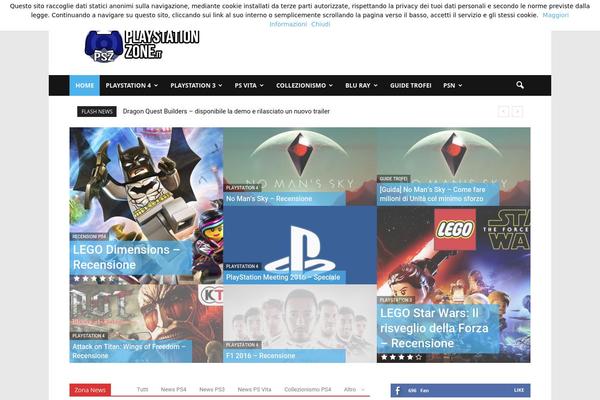Click the Facebook LIKE button
Screen dimensions: 600x400
click(519, 390)
